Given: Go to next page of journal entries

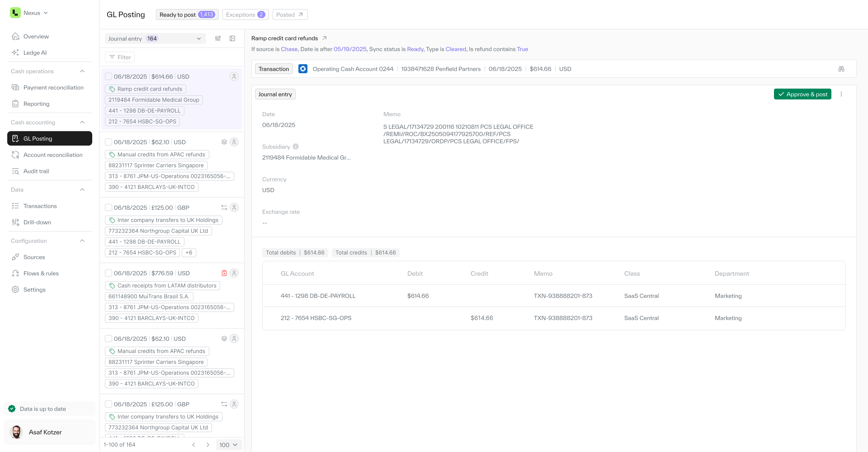Looking at the screenshot, I should point(208,445).
